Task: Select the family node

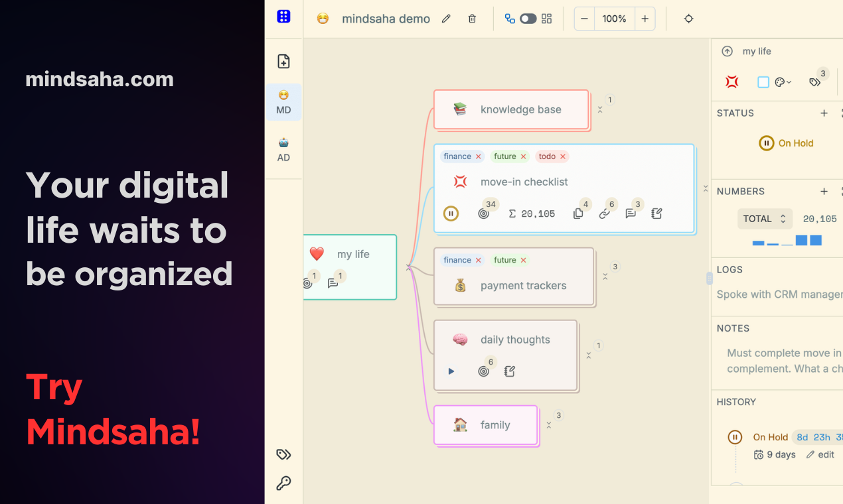Action: click(x=485, y=424)
